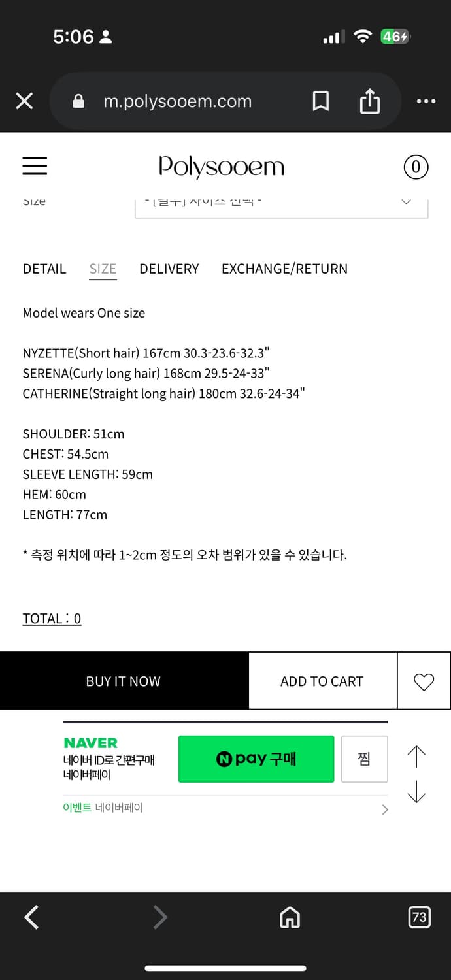
Task: Open the shopping cart showing 0 items
Action: pyautogui.click(x=416, y=167)
